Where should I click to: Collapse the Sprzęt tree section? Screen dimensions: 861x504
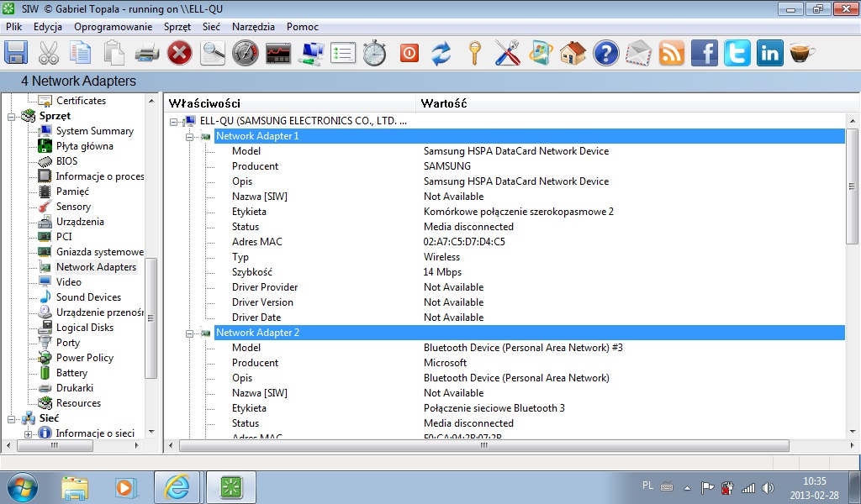click(x=13, y=116)
